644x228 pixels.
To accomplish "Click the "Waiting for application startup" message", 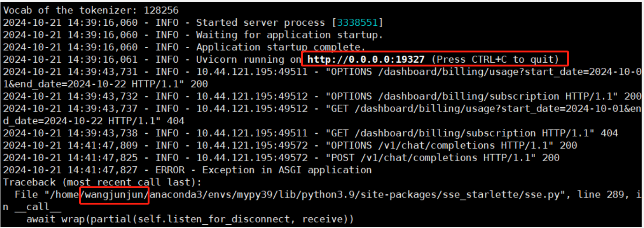I will point(289,35).
